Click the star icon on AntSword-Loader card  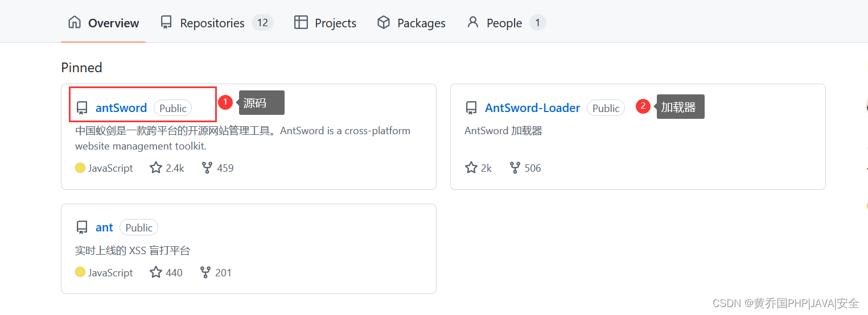pos(471,167)
